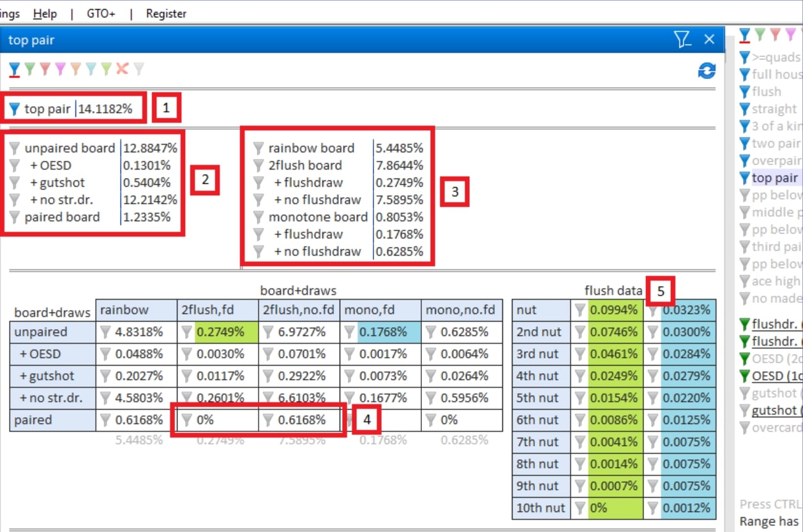This screenshot has height=532, width=803.
Task: Click the filter-minus icon in the top pair title bar
Action: pyautogui.click(x=682, y=40)
